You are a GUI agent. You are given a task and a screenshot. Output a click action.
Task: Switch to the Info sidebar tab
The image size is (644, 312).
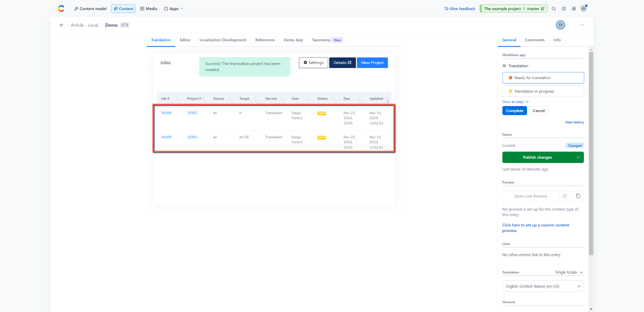(x=557, y=40)
